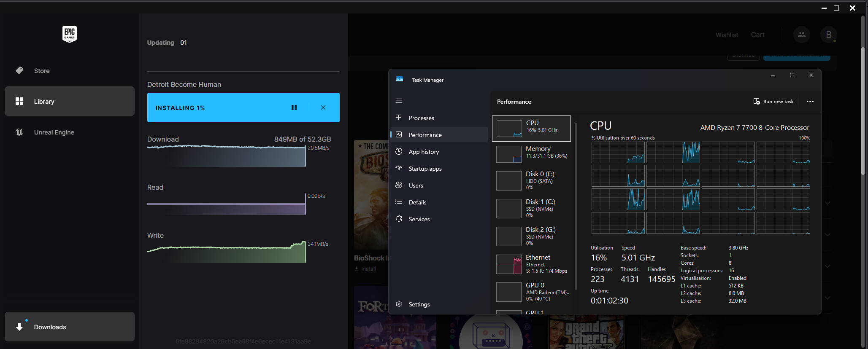Click the INSTALLING 1% progress bar

coord(243,107)
